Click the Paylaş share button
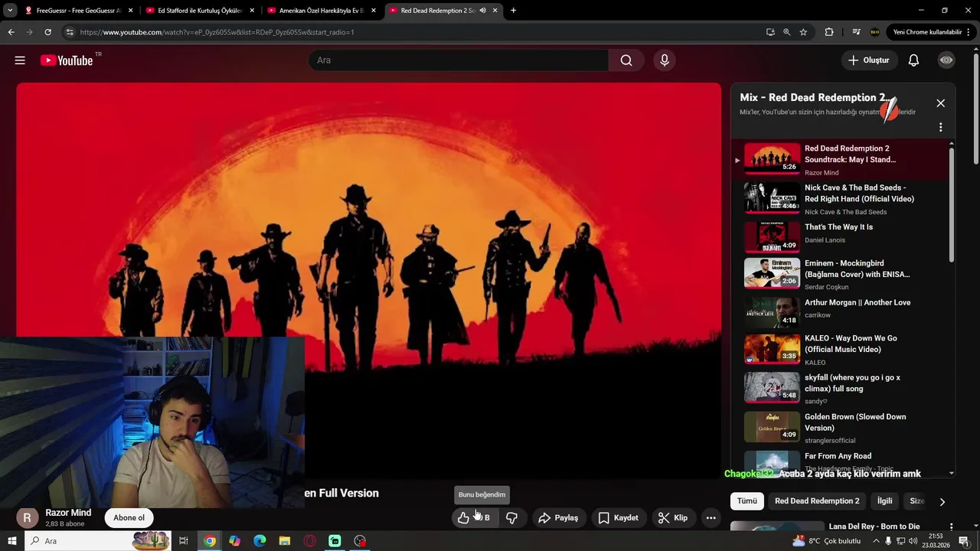The width and height of the screenshot is (980, 551). pyautogui.click(x=558, y=518)
